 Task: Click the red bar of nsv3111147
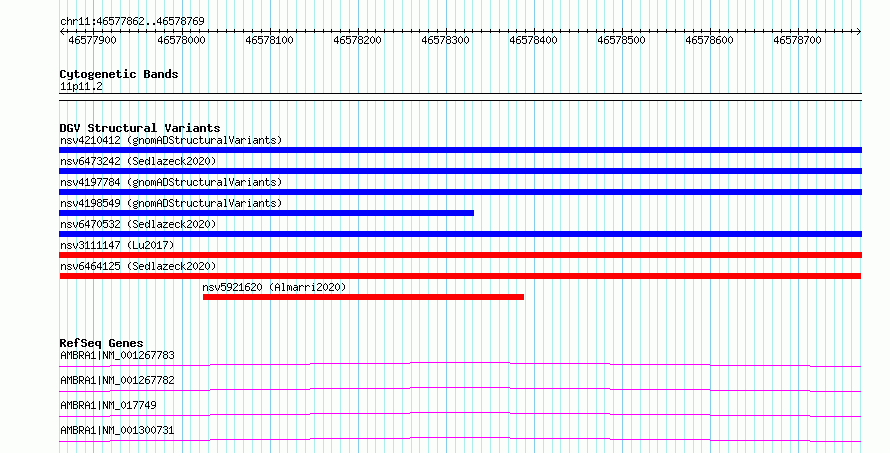click(x=460, y=255)
